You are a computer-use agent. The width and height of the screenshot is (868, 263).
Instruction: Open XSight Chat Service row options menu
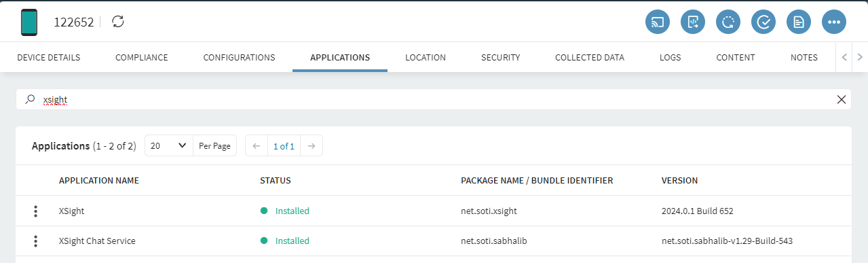(x=36, y=241)
